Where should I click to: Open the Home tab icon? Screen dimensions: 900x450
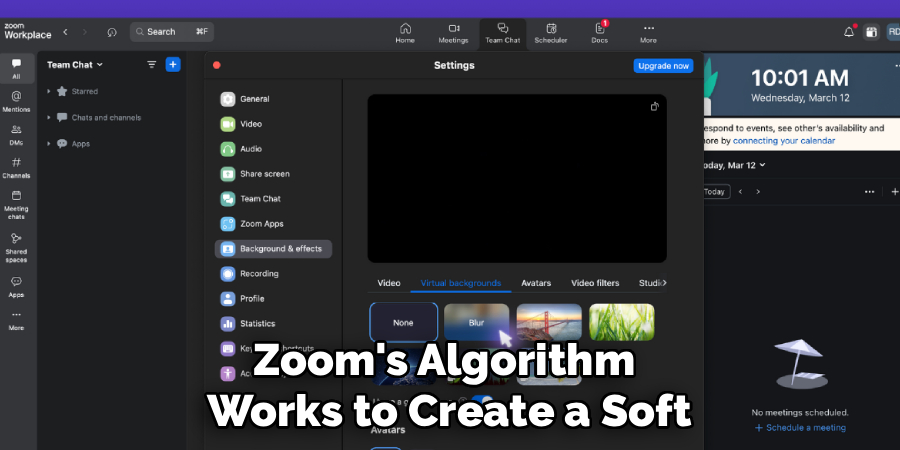point(405,28)
